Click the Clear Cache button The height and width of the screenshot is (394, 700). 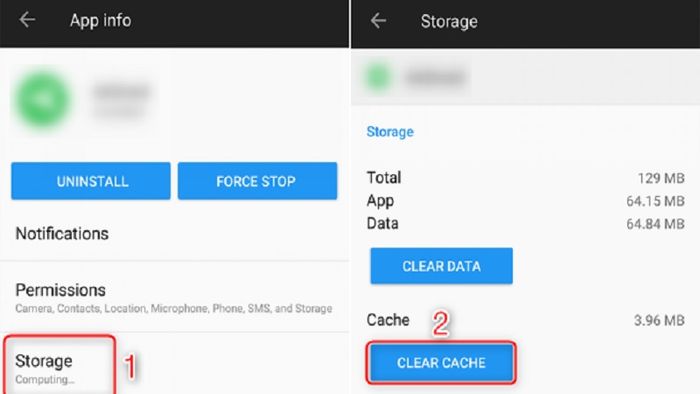pos(442,363)
